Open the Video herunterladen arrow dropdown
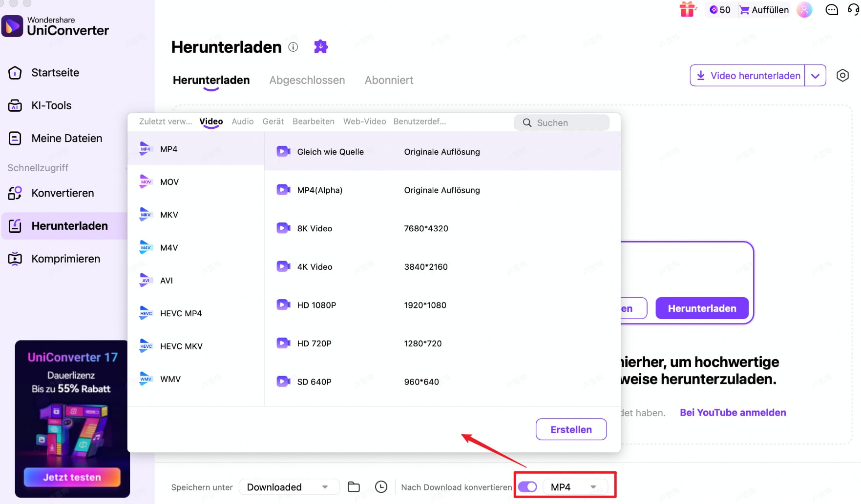This screenshot has height=504, width=861. pos(815,76)
